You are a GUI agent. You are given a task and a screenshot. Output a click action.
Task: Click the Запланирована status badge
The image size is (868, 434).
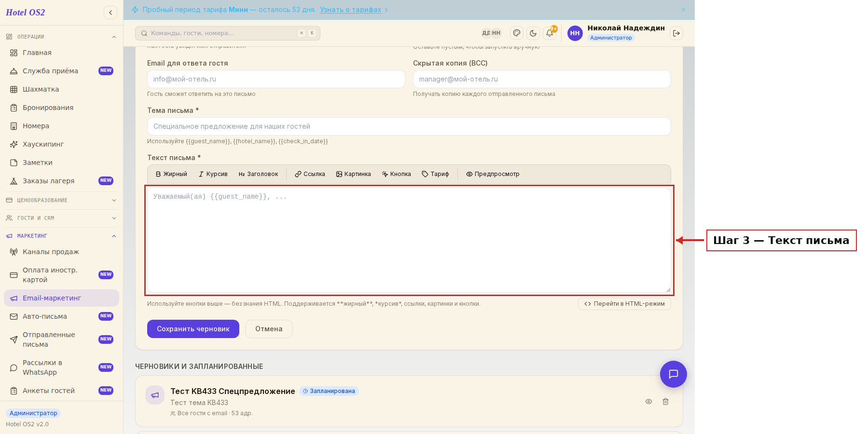tap(329, 391)
